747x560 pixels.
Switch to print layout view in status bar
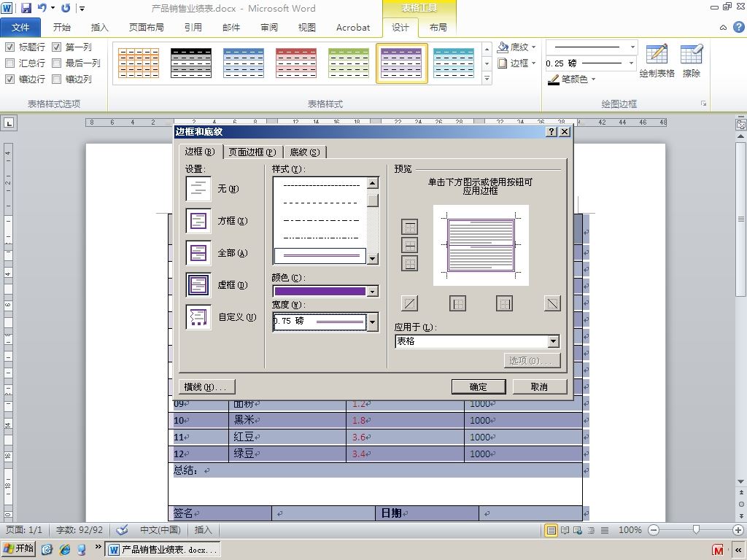coord(551,530)
